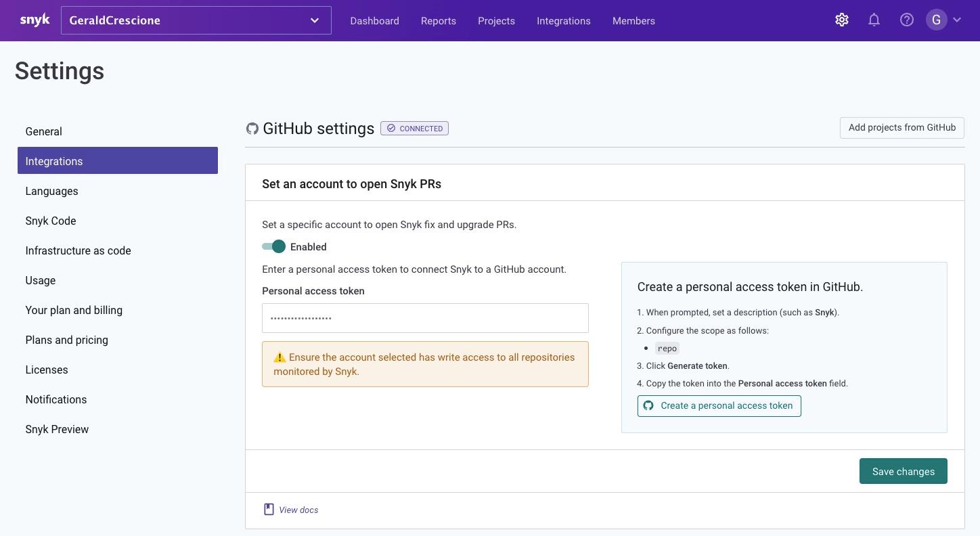Viewport: 980px width, 536px height.
Task: Open Snyk Code settings
Action: point(118,221)
